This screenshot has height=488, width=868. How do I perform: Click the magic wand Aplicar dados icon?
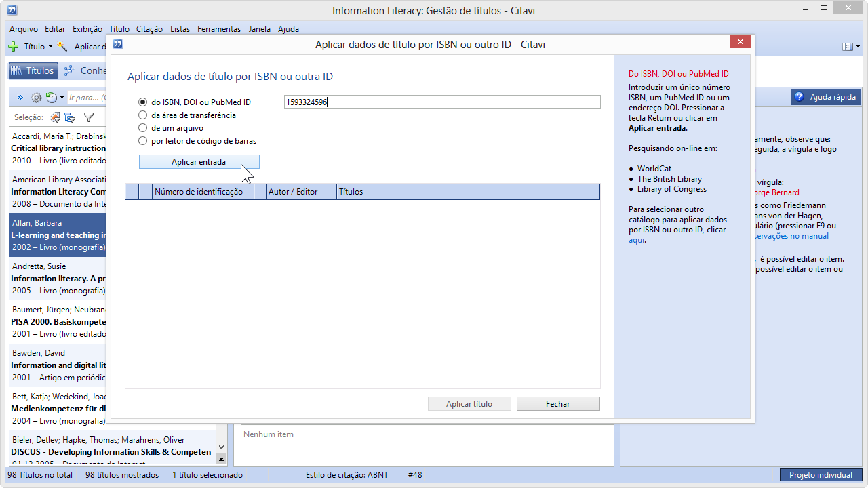(x=63, y=47)
